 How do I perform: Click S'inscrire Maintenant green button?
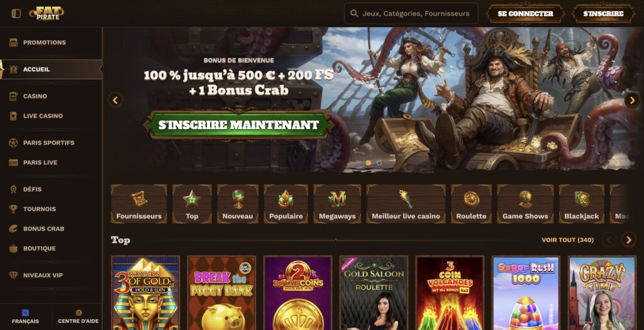pos(238,125)
